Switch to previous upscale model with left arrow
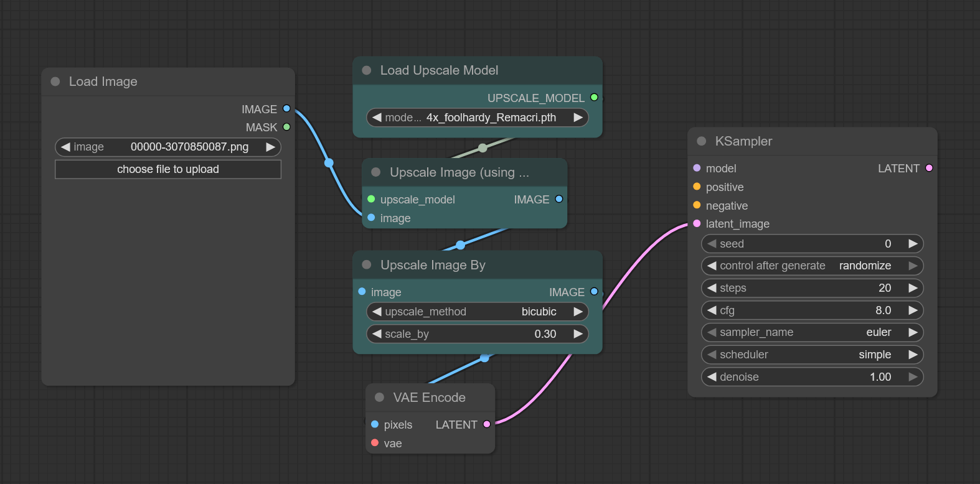The width and height of the screenshot is (980, 484). (x=377, y=117)
